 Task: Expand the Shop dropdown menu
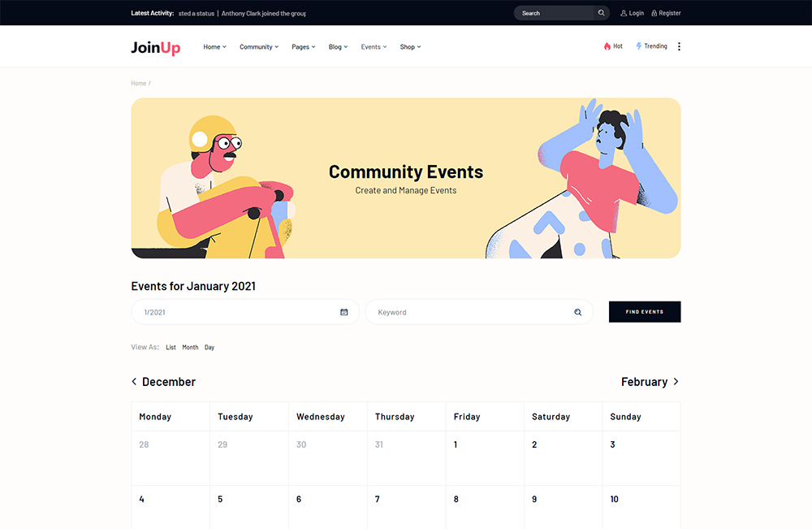(x=410, y=47)
